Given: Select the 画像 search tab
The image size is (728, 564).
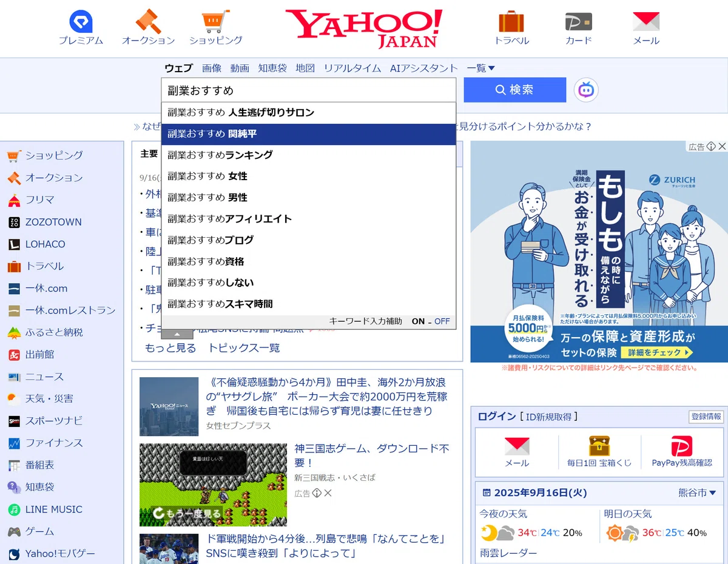Looking at the screenshot, I should (212, 68).
